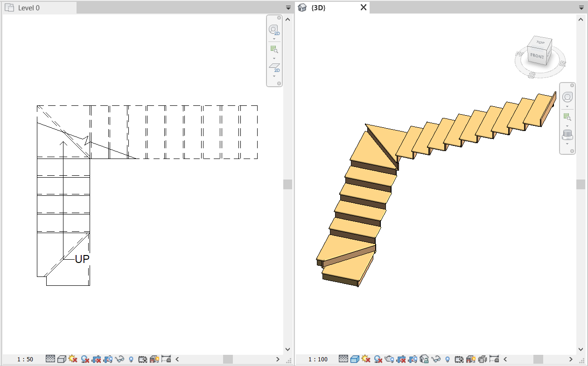This screenshot has width=588, height=366.
Task: Toggle Reveal Constraints in the plan view
Action: click(x=167, y=359)
